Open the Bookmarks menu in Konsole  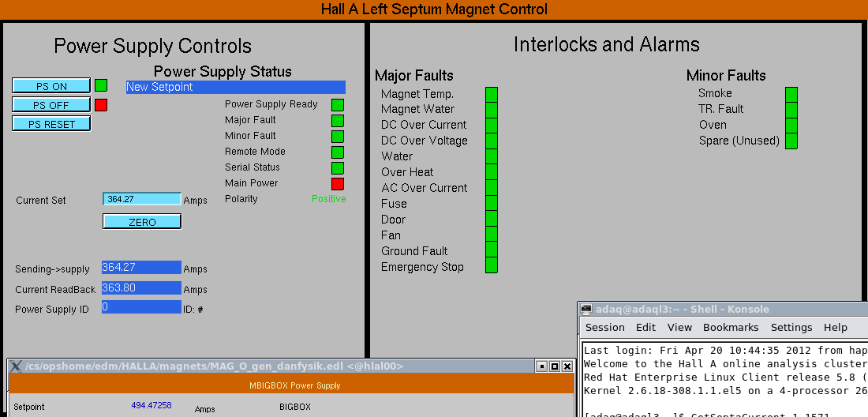click(x=731, y=327)
